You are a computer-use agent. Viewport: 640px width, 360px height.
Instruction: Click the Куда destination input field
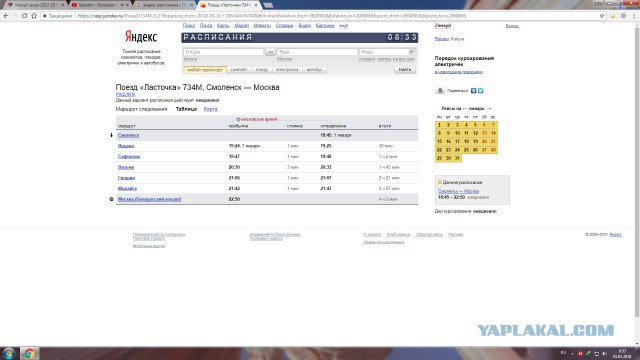coord(317,52)
